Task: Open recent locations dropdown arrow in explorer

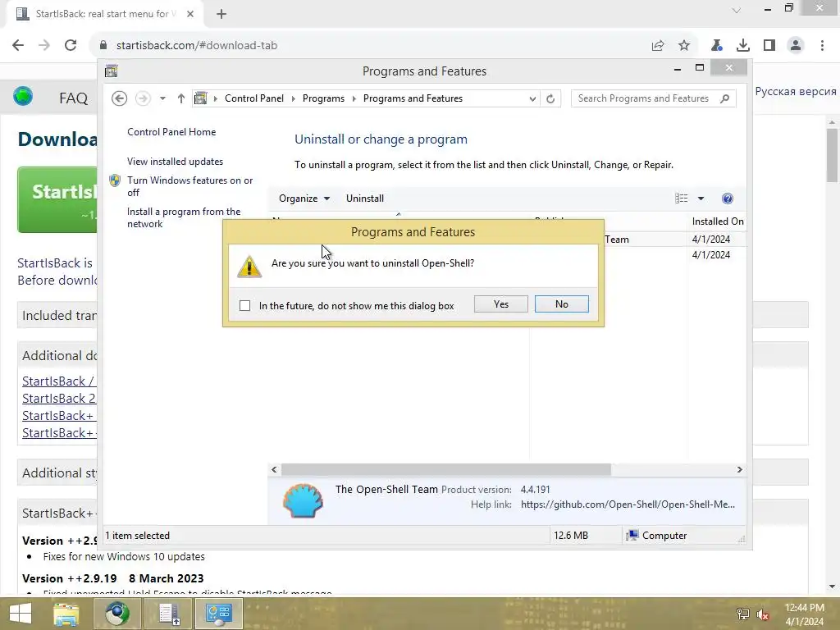Action: (162, 98)
